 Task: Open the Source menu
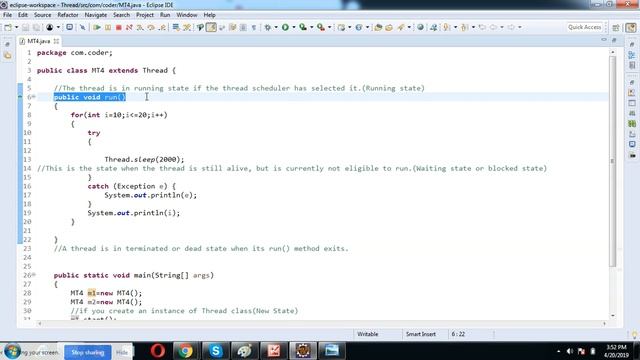point(42,15)
